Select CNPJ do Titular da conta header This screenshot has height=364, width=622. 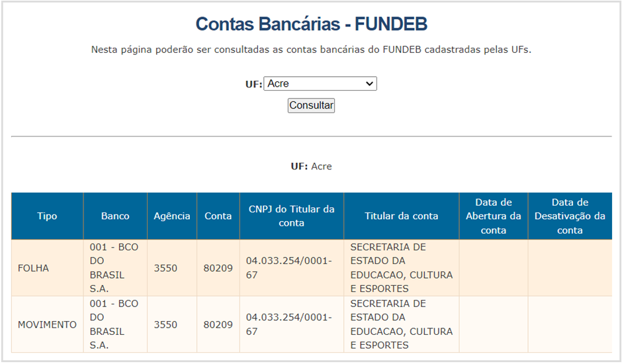coord(292,216)
